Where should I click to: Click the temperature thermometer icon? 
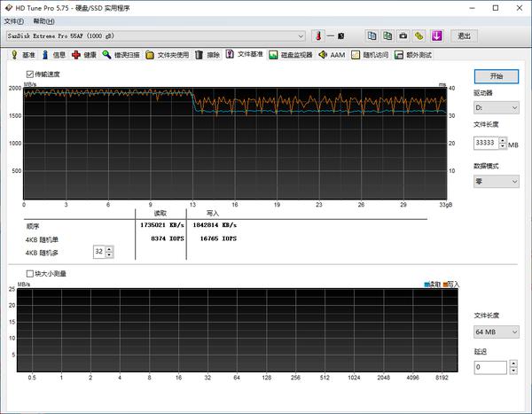[x=317, y=36]
